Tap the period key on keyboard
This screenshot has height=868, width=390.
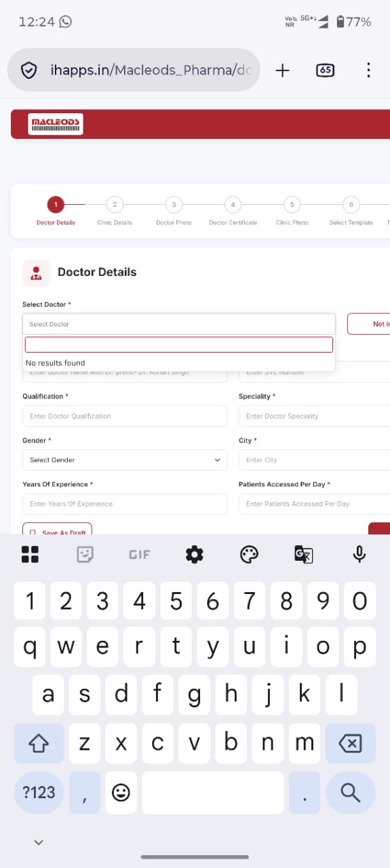coord(305,792)
